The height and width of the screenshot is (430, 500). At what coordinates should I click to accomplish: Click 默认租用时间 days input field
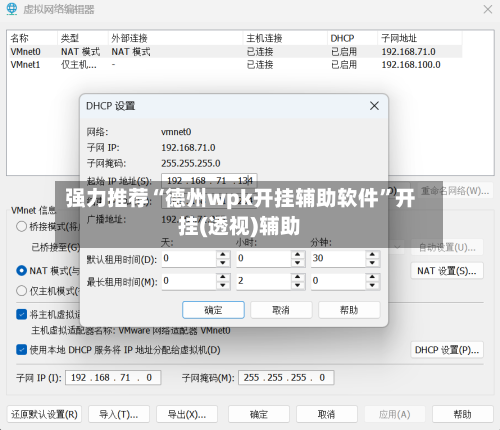point(189,259)
